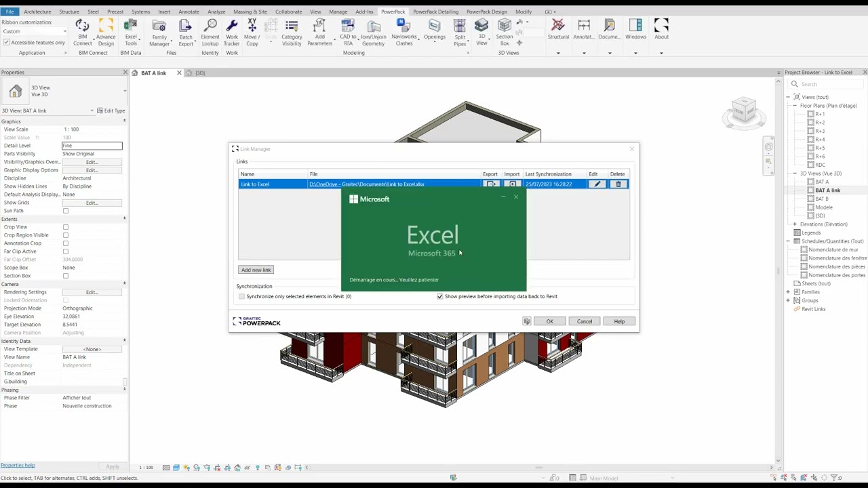Viewport: 868px width, 488px height.
Task: Open the Ribbon customization Custom dropdown
Action: pyautogui.click(x=35, y=31)
